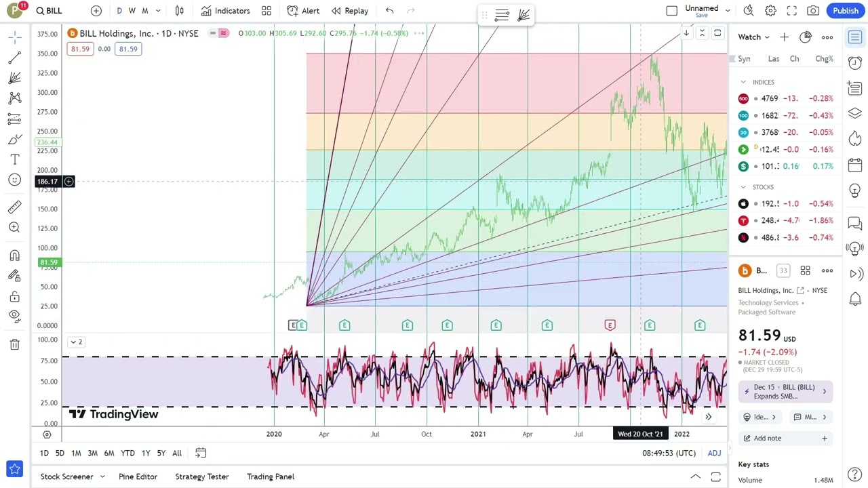The height and width of the screenshot is (488, 868).
Task: Expand the Unnamed layout menu arrow
Action: [728, 11]
